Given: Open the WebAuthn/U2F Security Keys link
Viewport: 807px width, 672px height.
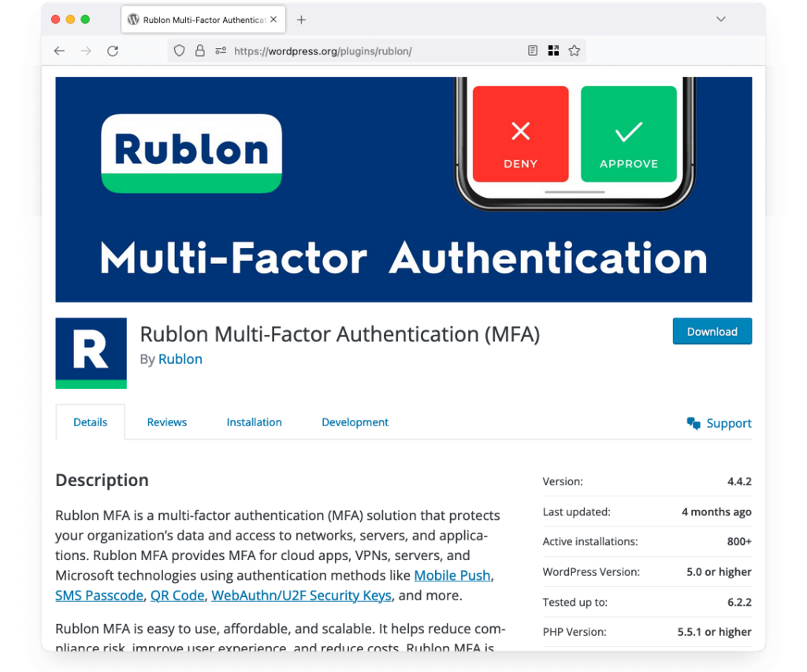Looking at the screenshot, I should coord(301,596).
